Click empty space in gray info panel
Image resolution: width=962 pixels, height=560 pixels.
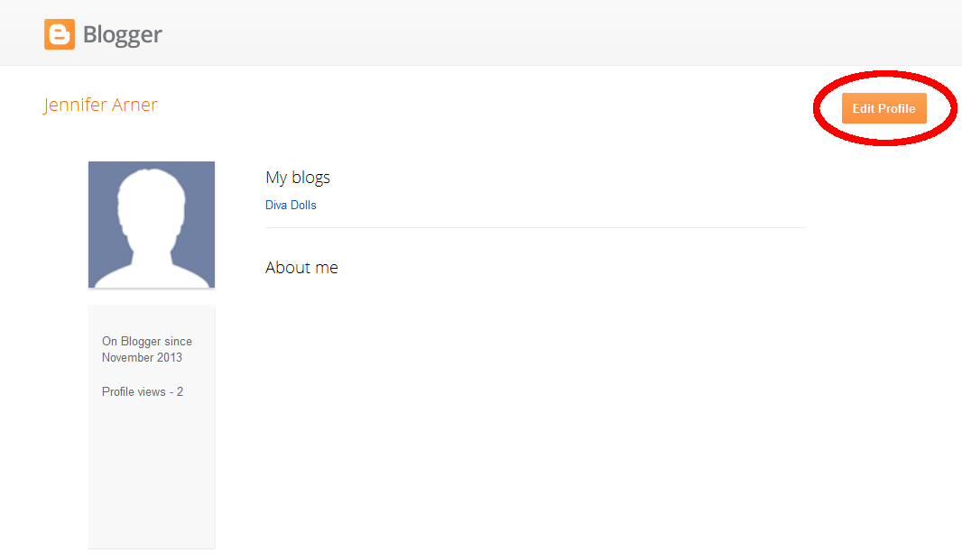click(x=152, y=478)
